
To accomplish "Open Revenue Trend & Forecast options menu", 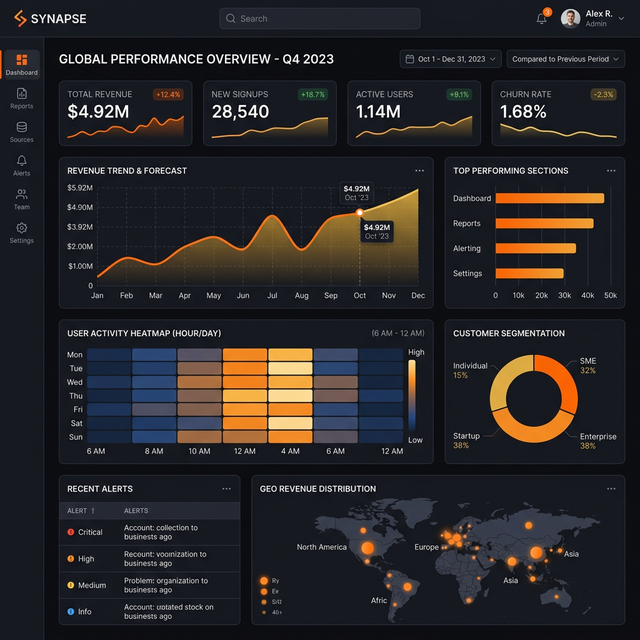I will click(x=420, y=171).
